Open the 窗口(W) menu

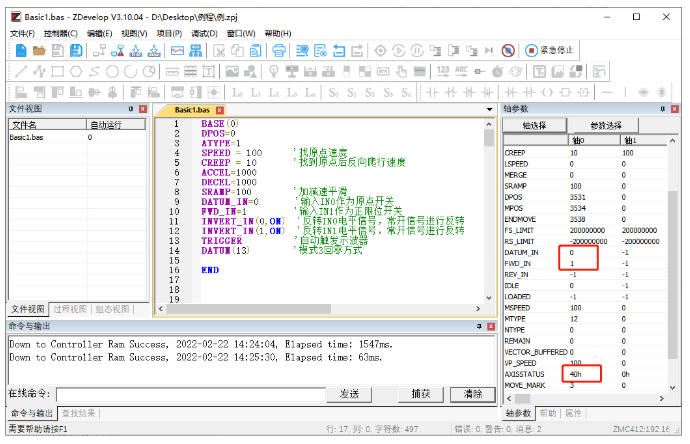pos(241,33)
